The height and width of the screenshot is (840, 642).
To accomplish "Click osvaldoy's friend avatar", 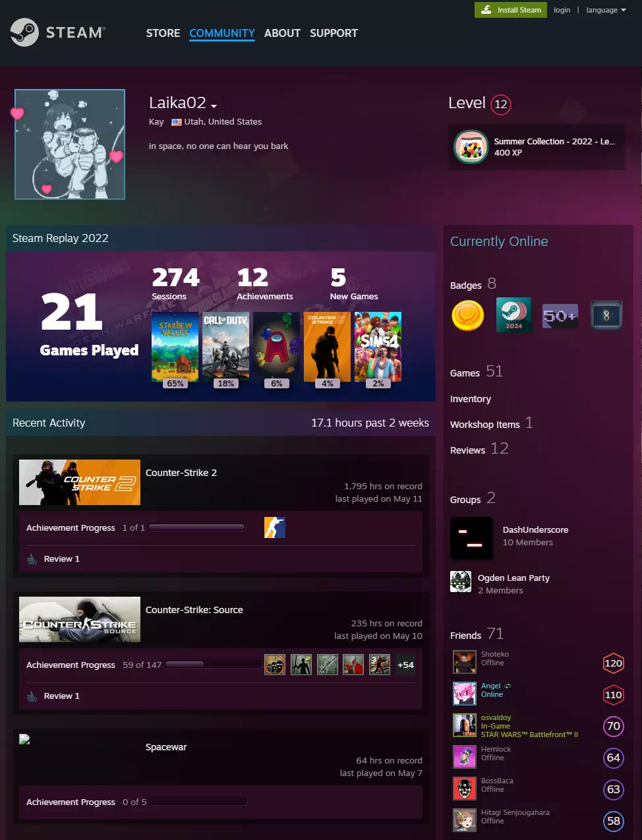I will tap(465, 725).
